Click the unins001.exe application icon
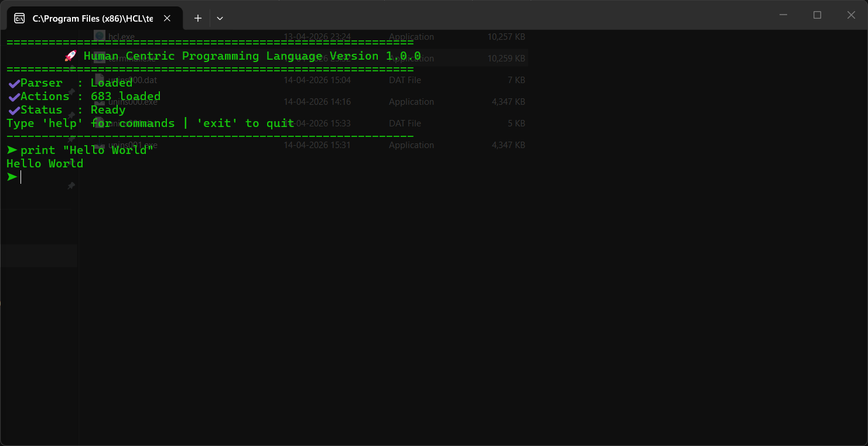This screenshot has height=446, width=868. (x=98, y=145)
